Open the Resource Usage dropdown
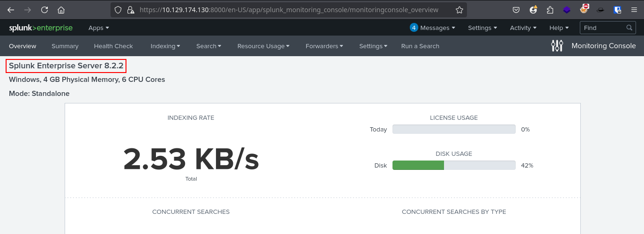The width and height of the screenshot is (644, 234). click(263, 46)
